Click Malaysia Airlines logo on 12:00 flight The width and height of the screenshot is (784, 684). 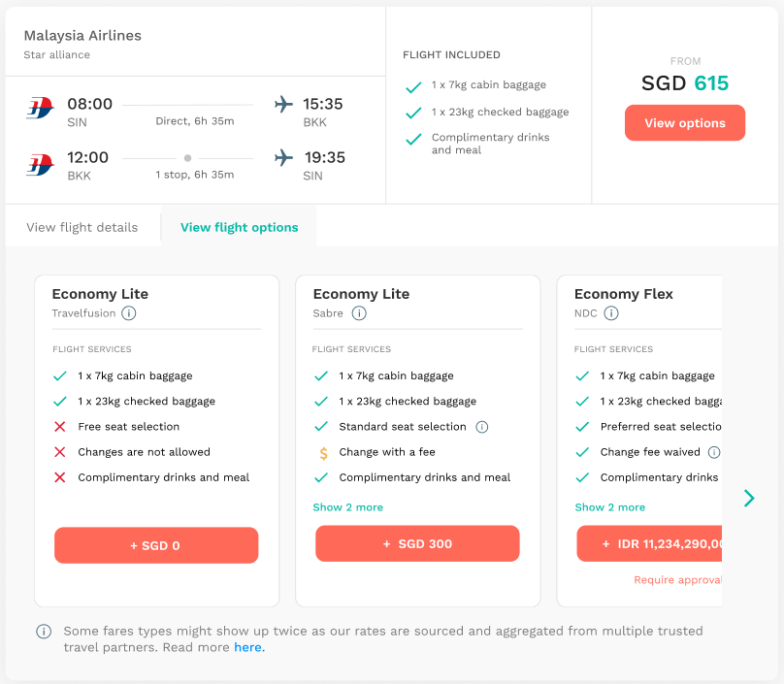click(41, 165)
